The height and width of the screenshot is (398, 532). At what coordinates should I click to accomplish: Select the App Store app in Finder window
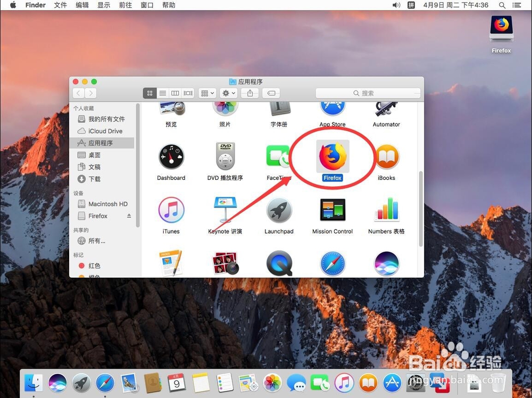tap(332, 109)
